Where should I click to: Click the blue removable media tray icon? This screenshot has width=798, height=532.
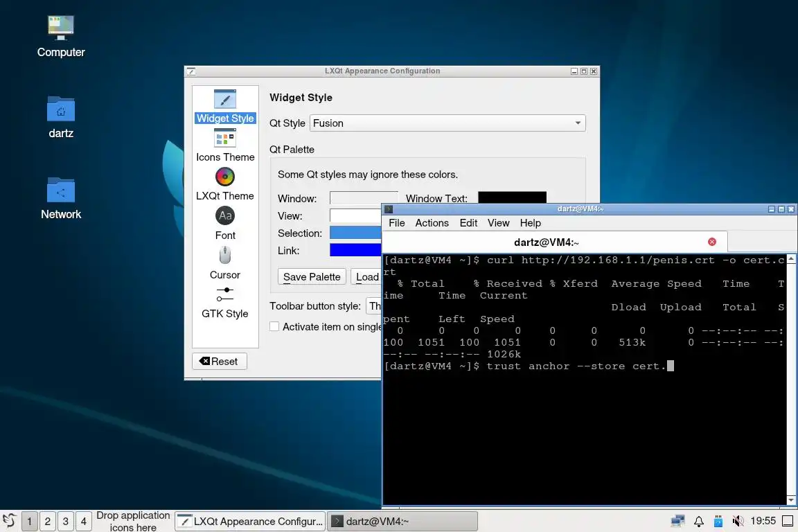[718, 521]
